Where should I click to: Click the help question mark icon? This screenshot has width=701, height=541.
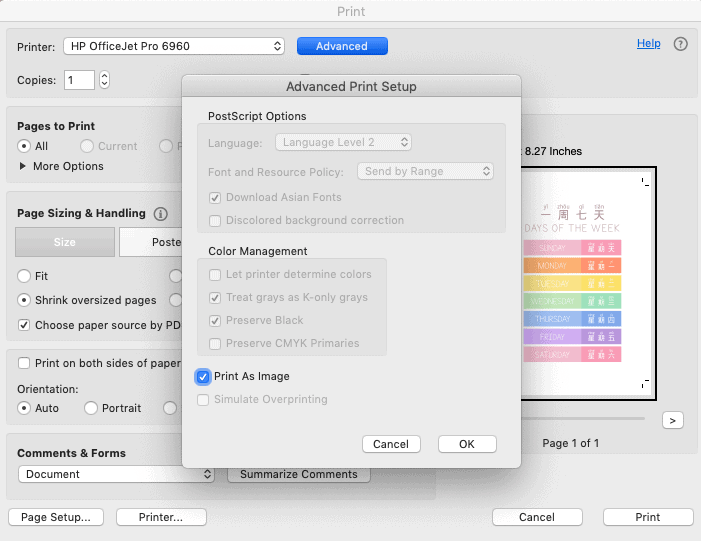tap(681, 45)
